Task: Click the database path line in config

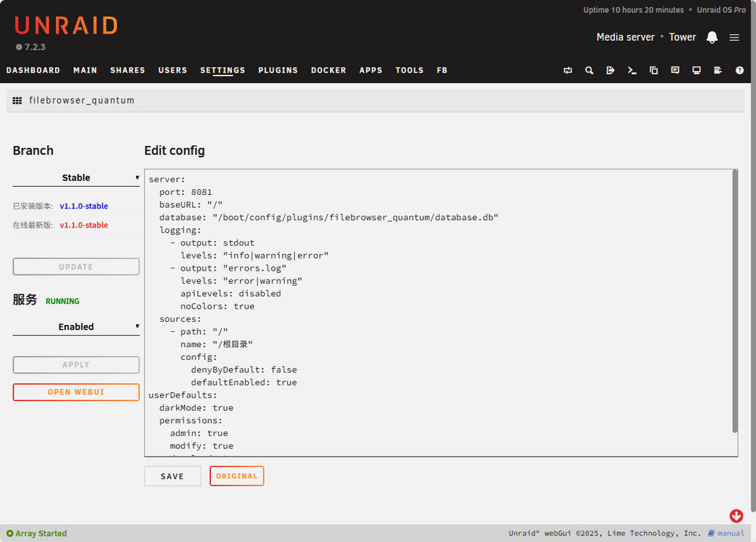Action: [x=329, y=218]
